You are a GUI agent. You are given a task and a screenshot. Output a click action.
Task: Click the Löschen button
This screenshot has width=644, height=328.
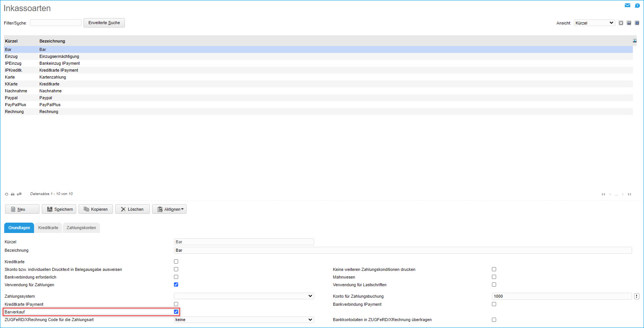[x=133, y=209]
